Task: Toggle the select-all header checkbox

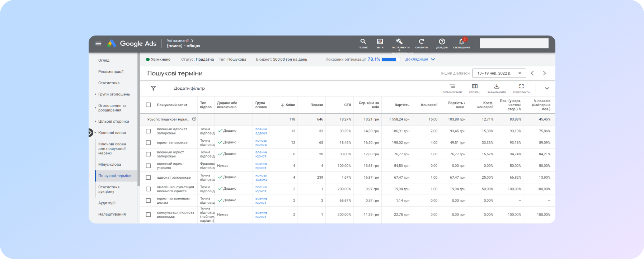Action: [x=148, y=105]
